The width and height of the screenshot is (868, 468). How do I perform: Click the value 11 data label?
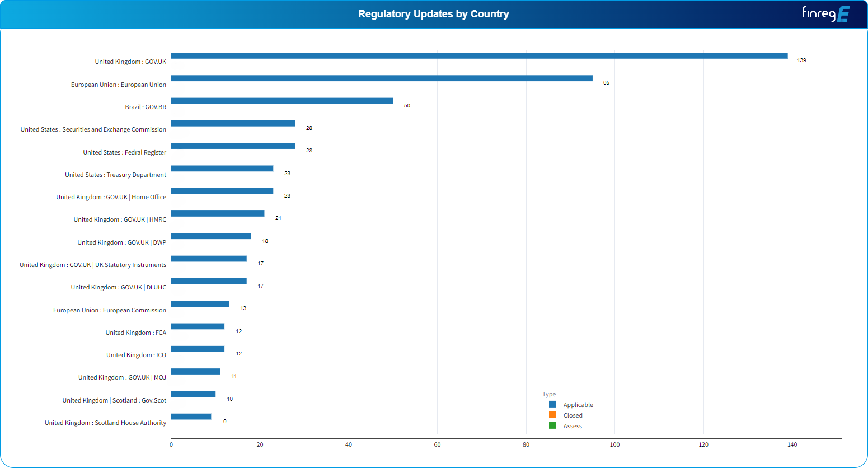(x=234, y=376)
